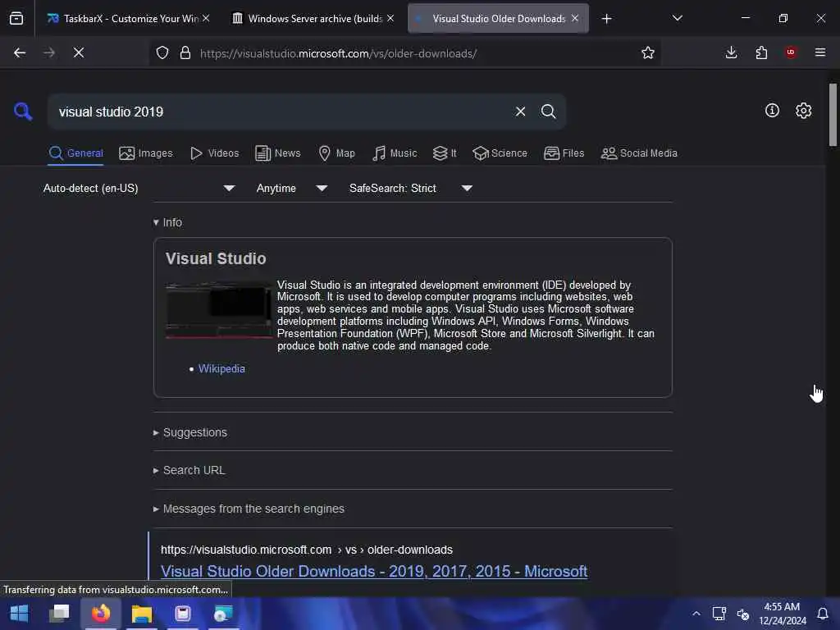Bookmark this page with the star
The image size is (840, 630).
click(x=648, y=52)
